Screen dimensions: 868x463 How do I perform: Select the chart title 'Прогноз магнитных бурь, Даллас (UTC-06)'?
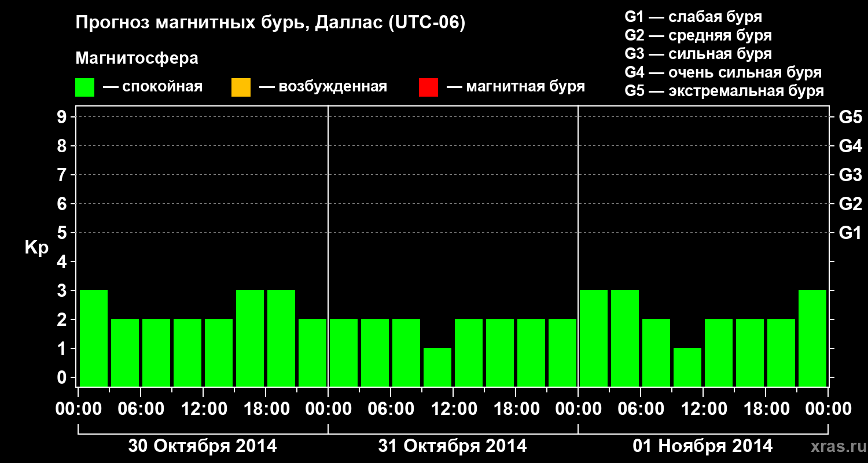pyautogui.click(x=270, y=23)
